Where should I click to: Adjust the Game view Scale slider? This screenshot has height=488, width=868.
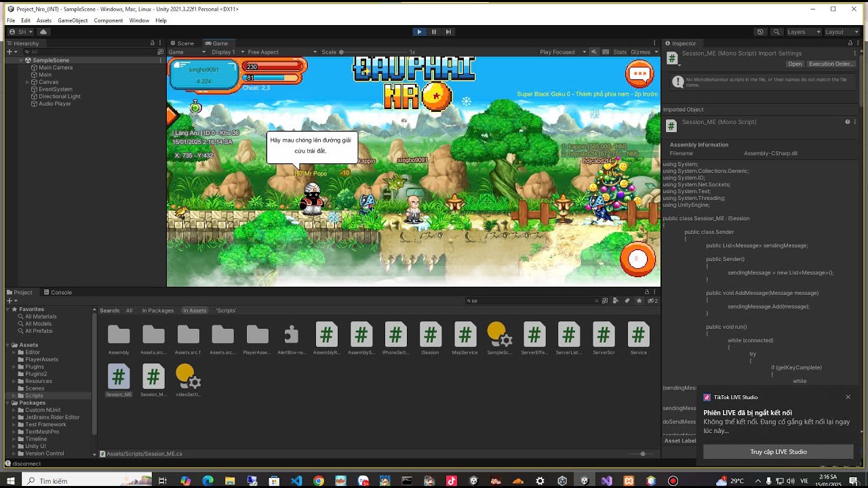[x=373, y=52]
